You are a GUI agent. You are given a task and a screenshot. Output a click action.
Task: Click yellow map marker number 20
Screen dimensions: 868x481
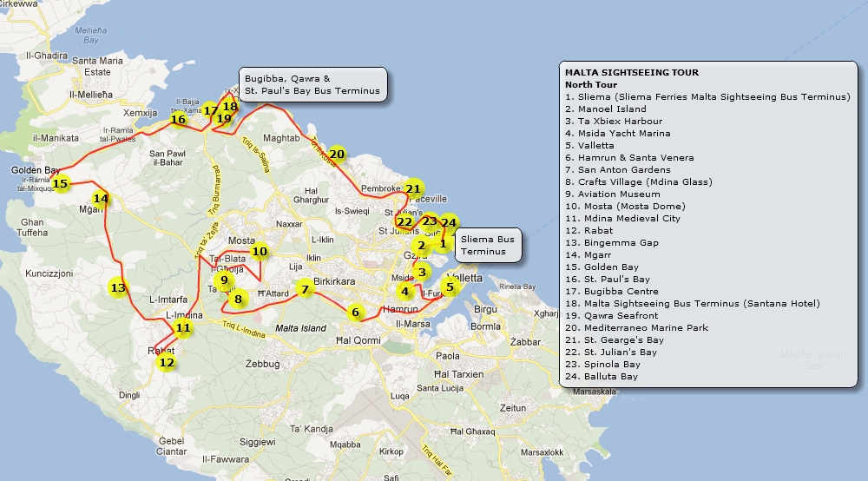point(337,154)
